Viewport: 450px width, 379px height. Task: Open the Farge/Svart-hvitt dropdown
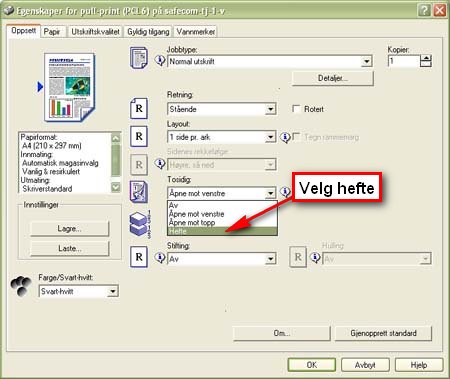[113, 292]
